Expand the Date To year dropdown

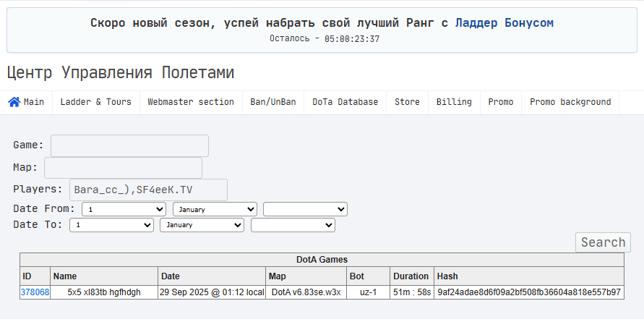click(x=293, y=225)
